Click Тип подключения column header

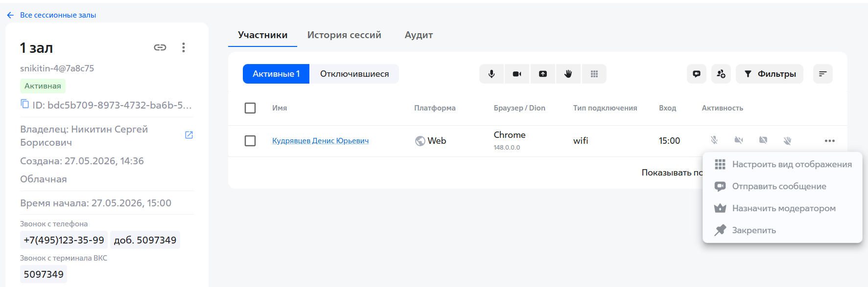605,108
